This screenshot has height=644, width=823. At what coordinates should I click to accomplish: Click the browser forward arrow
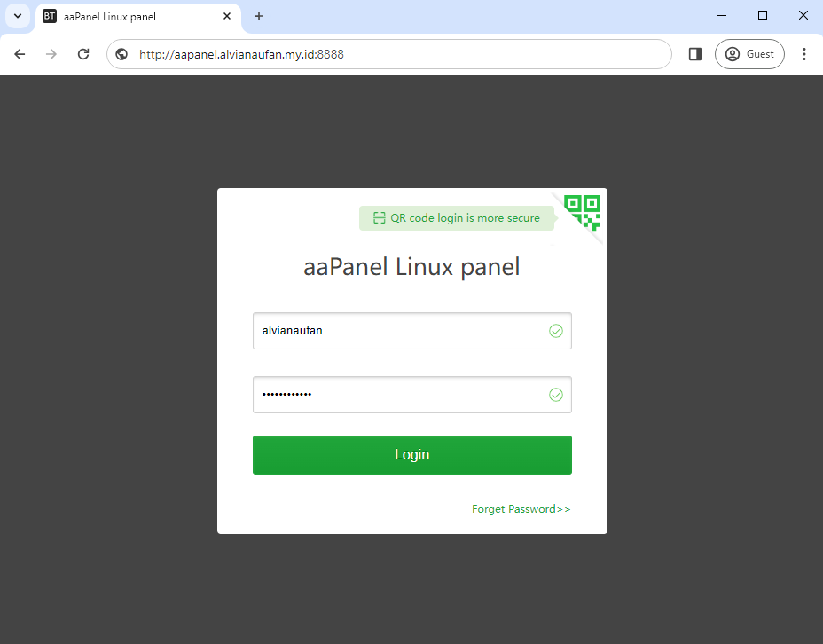51,54
